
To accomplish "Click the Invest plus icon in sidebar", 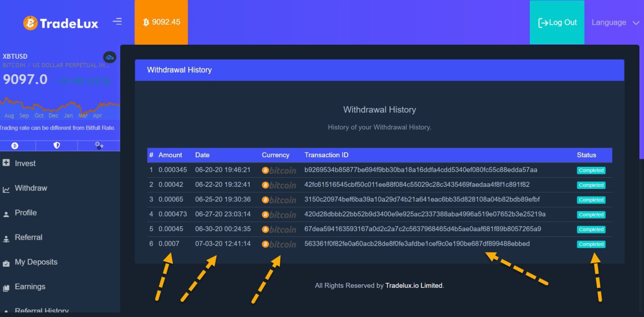I will click(x=6, y=163).
